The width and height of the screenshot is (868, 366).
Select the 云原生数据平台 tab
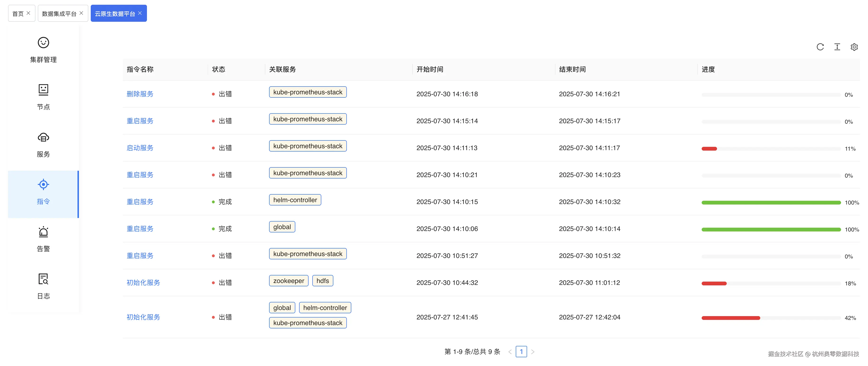tap(115, 14)
